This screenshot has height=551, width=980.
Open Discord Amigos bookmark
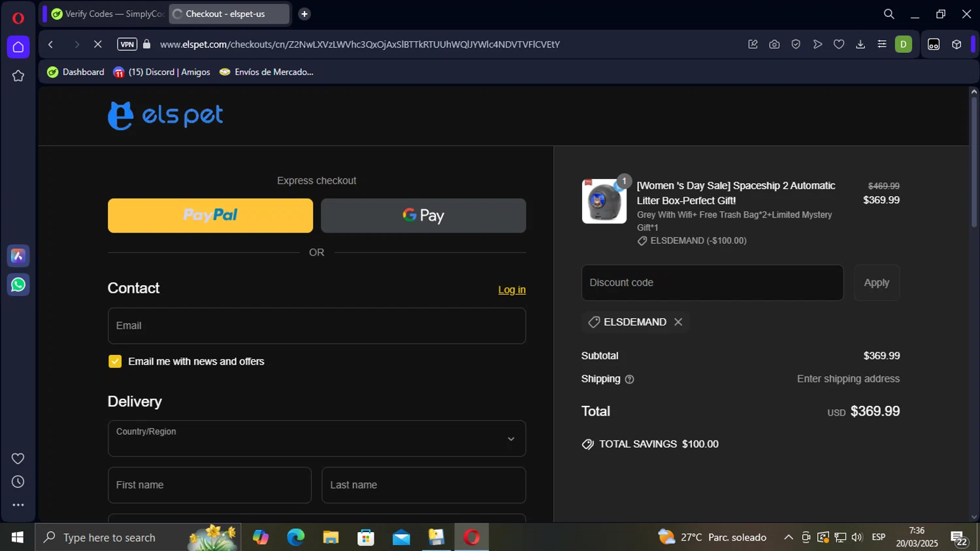point(161,72)
